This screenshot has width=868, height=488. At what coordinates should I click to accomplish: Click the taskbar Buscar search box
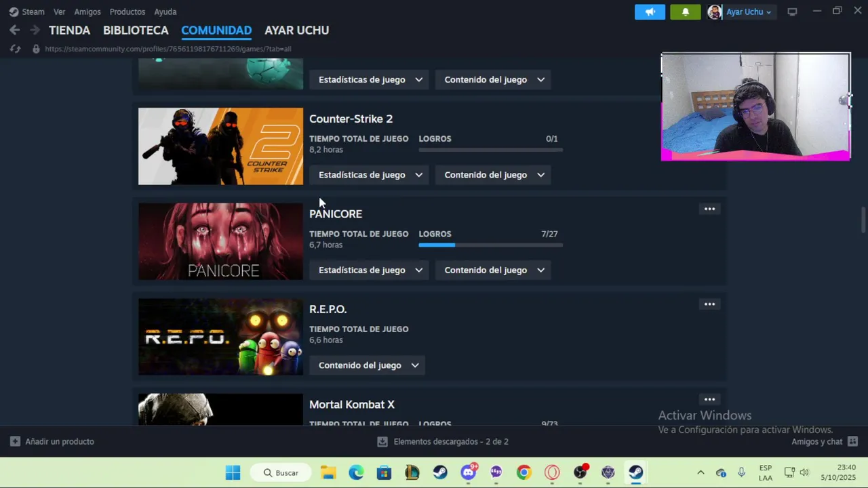(281, 472)
